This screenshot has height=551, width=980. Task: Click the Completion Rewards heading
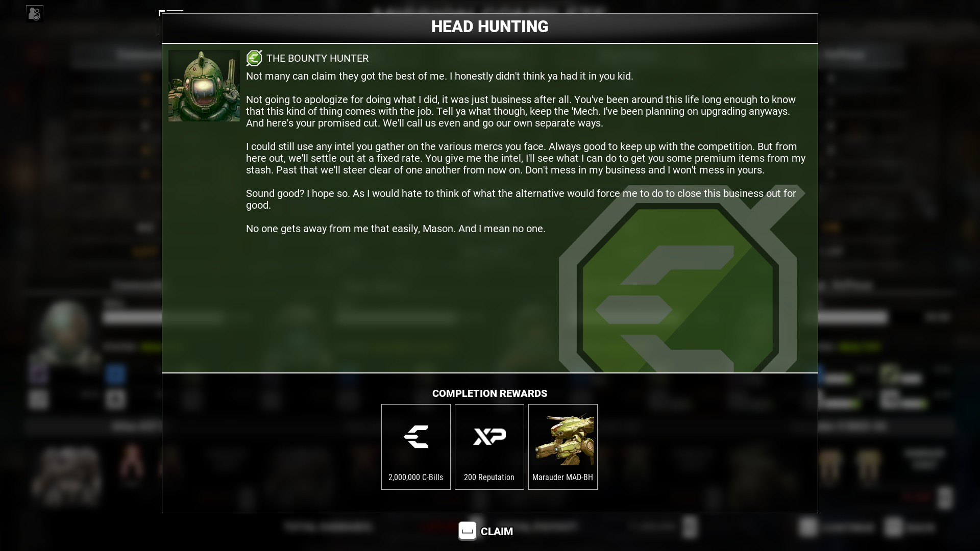490,393
